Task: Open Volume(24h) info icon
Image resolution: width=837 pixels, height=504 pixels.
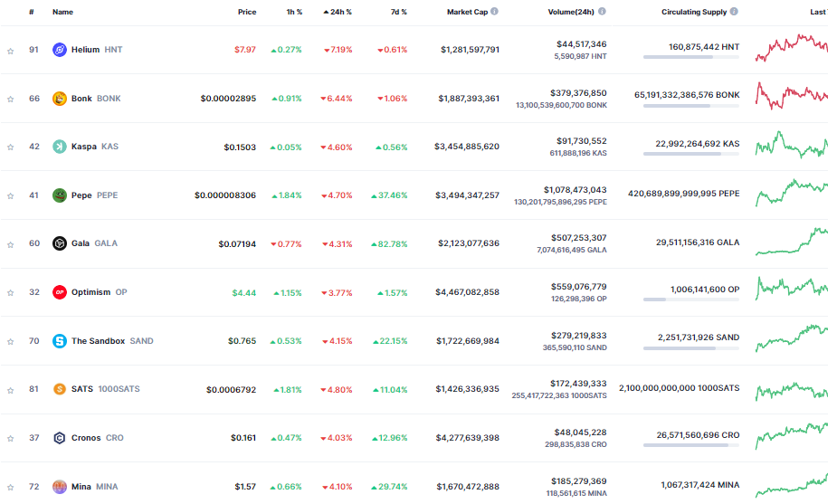Action: [x=602, y=11]
